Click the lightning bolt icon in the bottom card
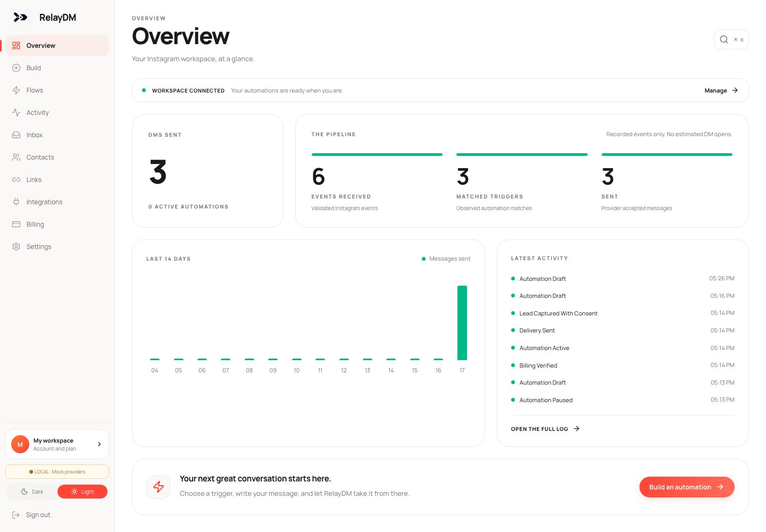 (159, 487)
